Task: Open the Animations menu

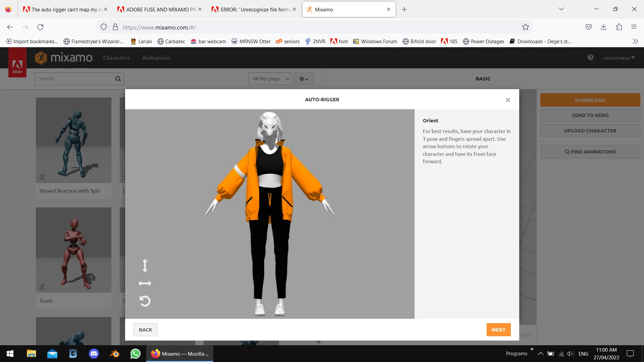Action: coord(156,58)
